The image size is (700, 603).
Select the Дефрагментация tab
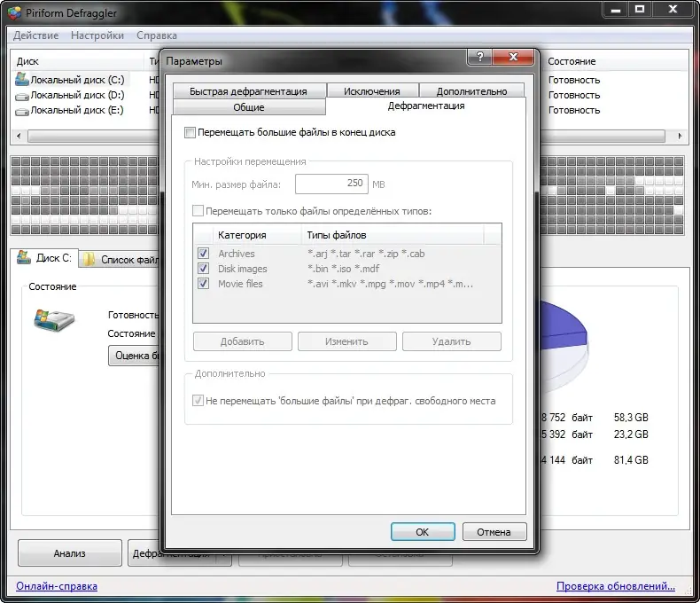[x=426, y=106]
